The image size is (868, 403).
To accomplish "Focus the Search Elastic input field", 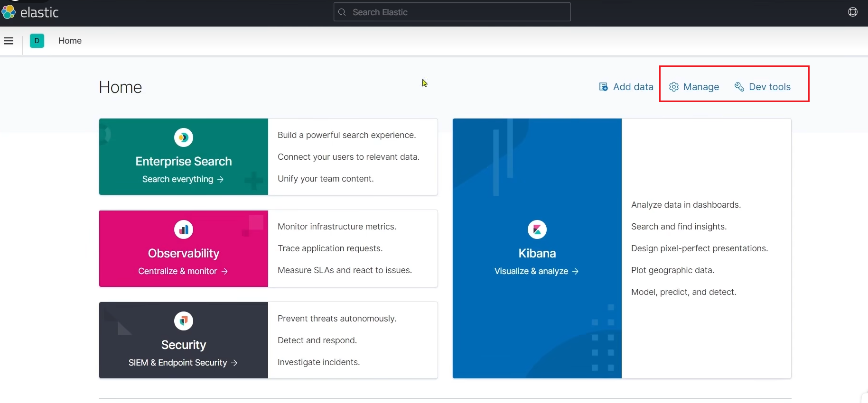I will [x=452, y=12].
